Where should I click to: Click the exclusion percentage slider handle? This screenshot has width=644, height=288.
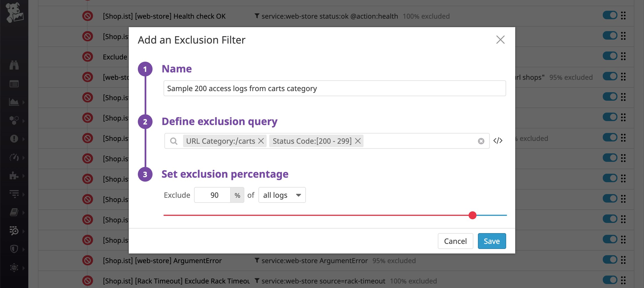pos(472,215)
